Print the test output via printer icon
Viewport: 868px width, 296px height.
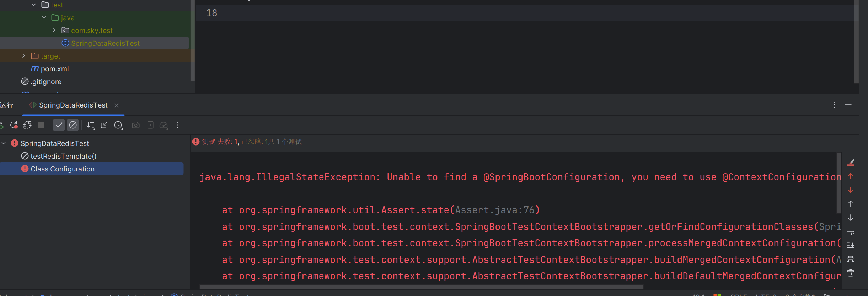coord(851,259)
